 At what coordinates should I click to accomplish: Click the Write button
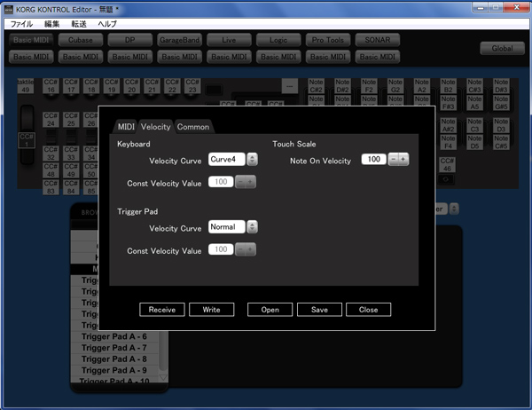pyautogui.click(x=211, y=310)
